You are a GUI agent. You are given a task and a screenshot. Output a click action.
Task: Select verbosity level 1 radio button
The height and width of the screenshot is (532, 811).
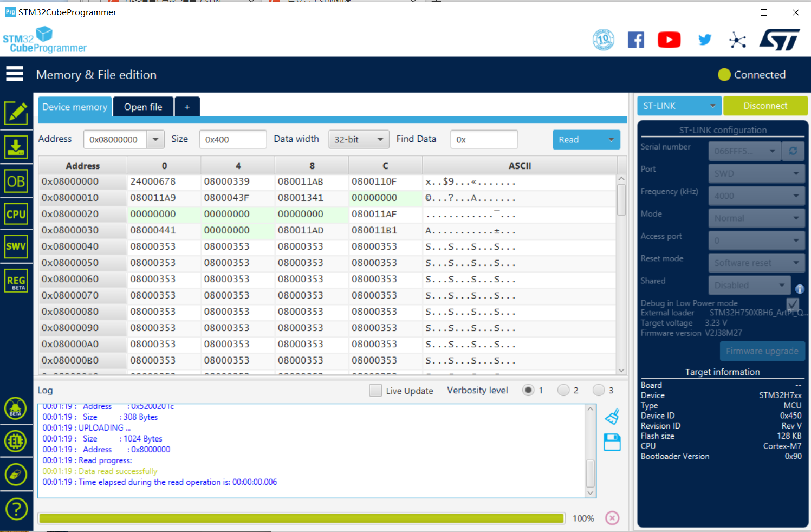(x=528, y=390)
